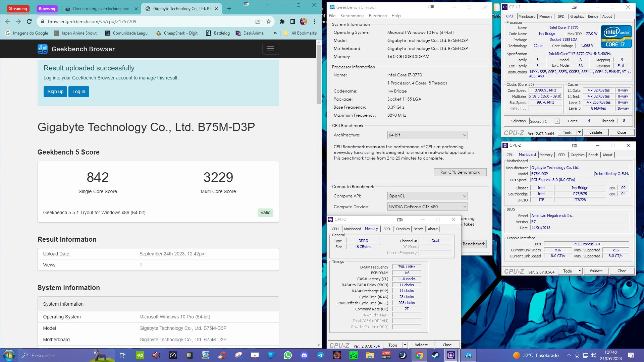This screenshot has width=644, height=362.
Task: Open Socket #1 selection dropdown in CPU-Z
Action: (544, 121)
